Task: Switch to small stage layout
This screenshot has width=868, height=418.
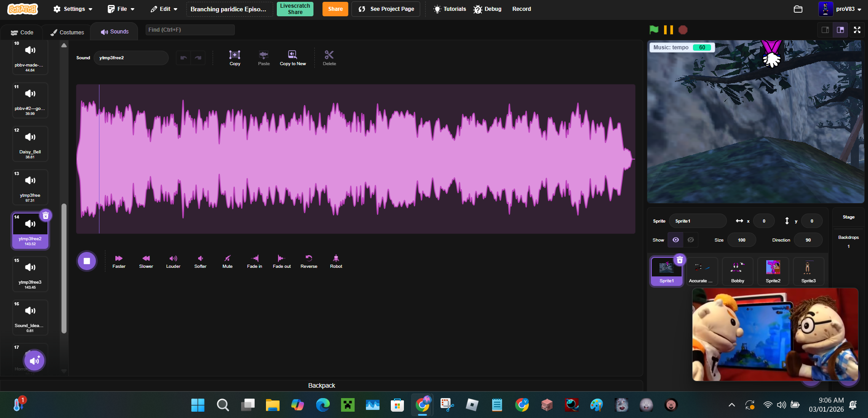Action: [825, 30]
